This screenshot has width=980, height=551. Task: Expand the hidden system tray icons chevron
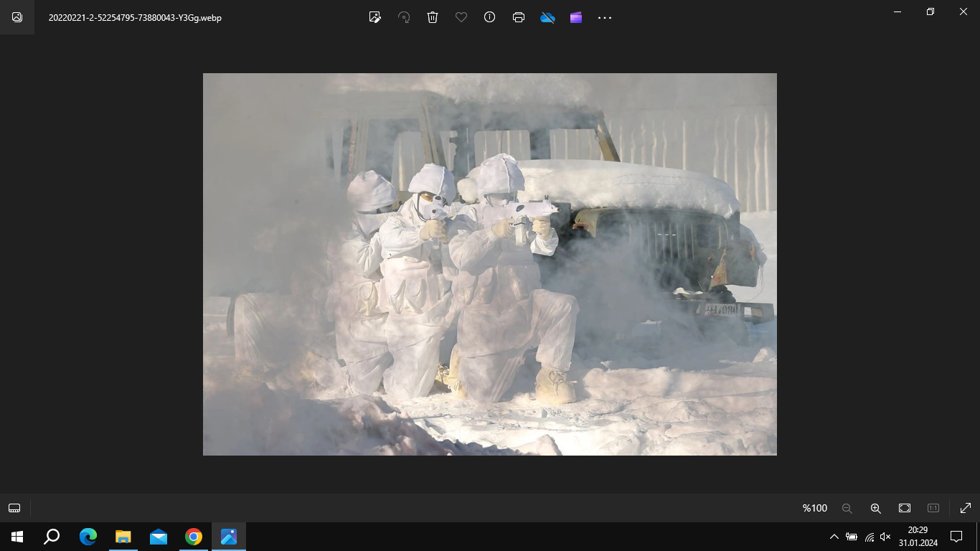coord(834,537)
